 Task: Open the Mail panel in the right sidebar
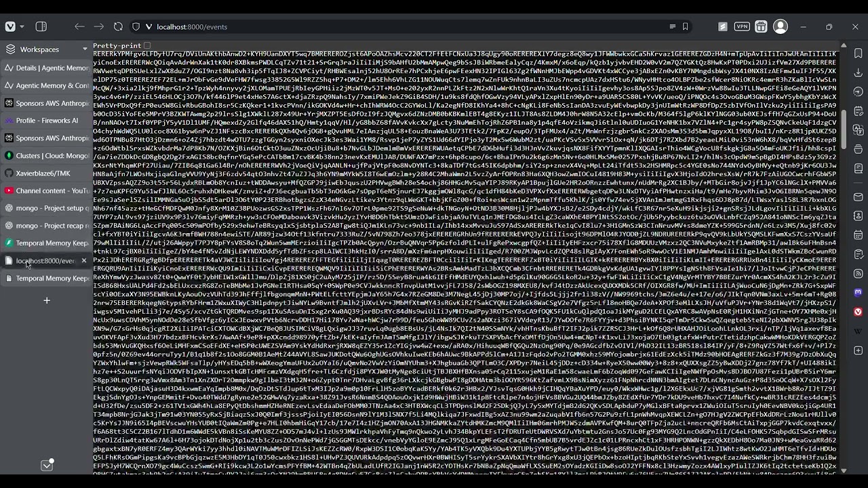click(x=858, y=197)
